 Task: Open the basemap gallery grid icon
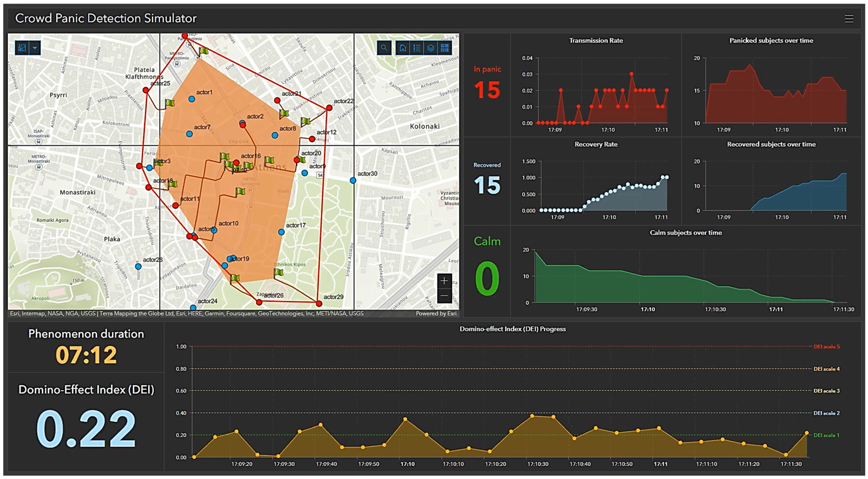click(445, 48)
